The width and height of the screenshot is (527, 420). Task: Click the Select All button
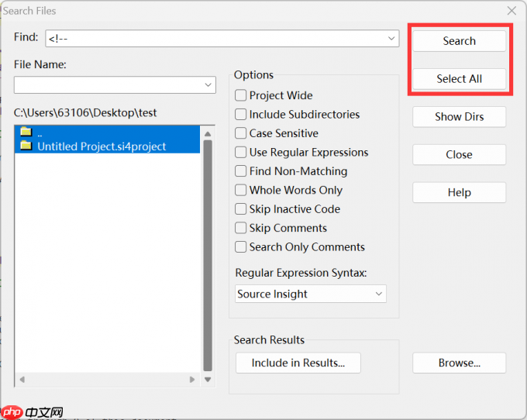(x=459, y=78)
